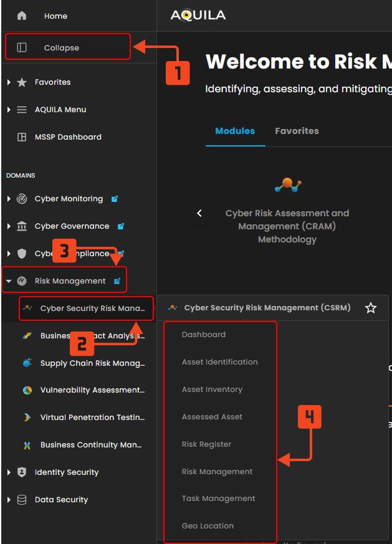The image size is (392, 544).
Task: Switch to the Favorites tab
Action: [297, 131]
